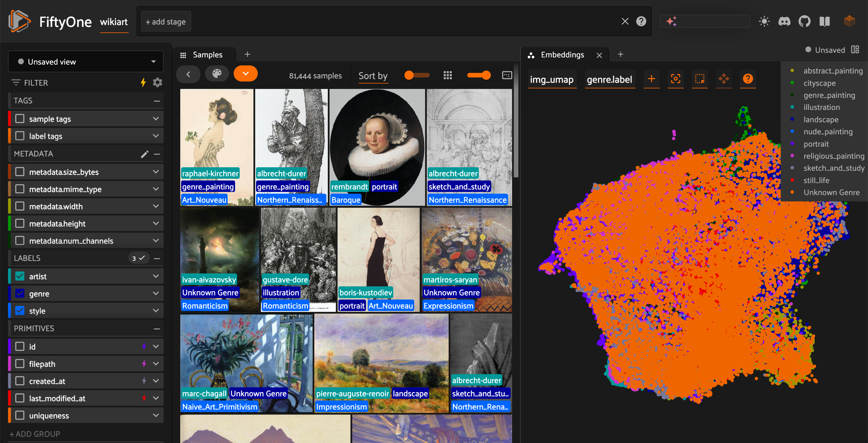Adjust the Sort by toggle slider
The width and height of the screenshot is (868, 443).
[x=416, y=75]
